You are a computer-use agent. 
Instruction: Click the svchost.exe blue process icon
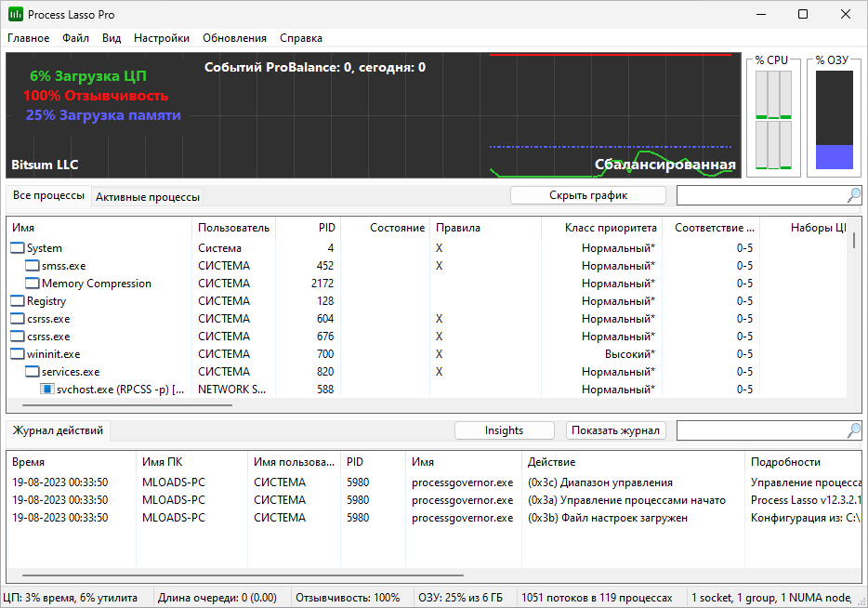coord(47,389)
